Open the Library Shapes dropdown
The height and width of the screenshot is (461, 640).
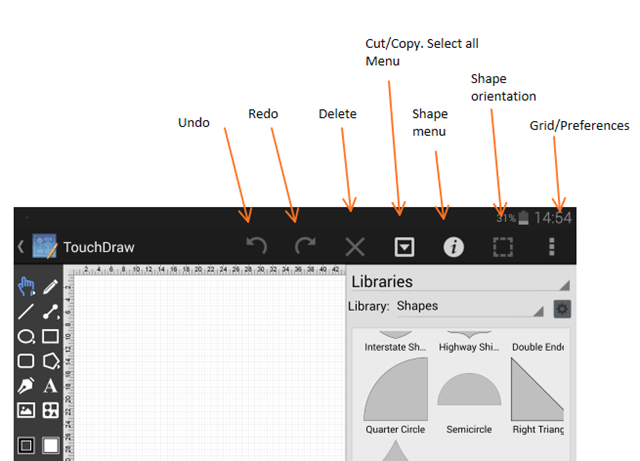[x=470, y=306]
